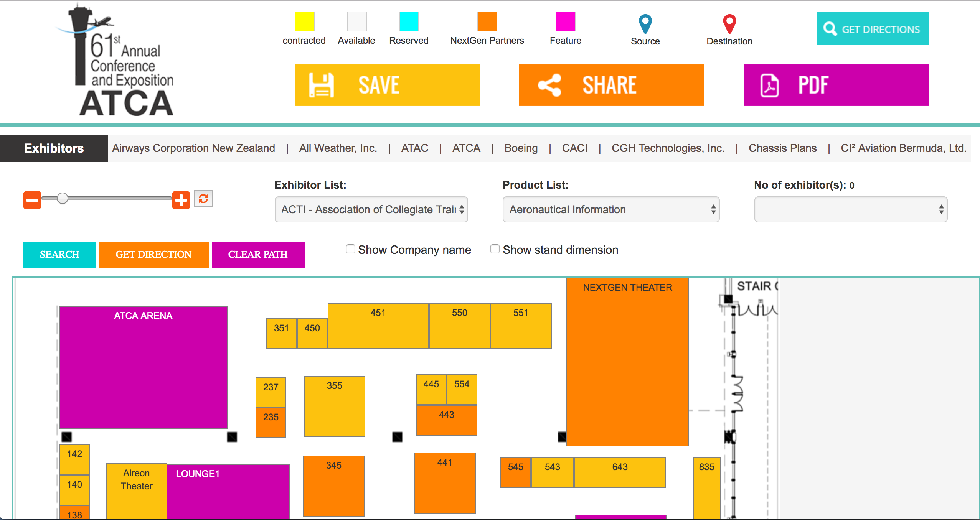Click the zoom slider handle
Viewport: 980px width, 520px height.
(x=63, y=198)
